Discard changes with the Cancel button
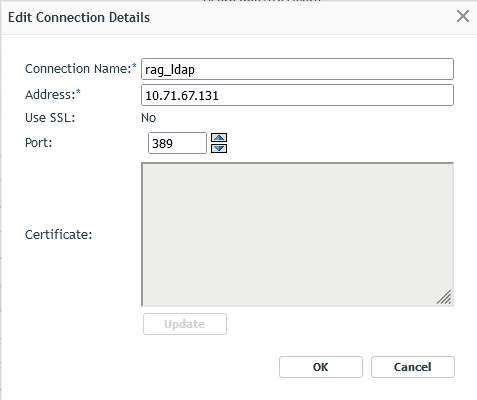Screen dimensions: 477x400 click(413, 367)
